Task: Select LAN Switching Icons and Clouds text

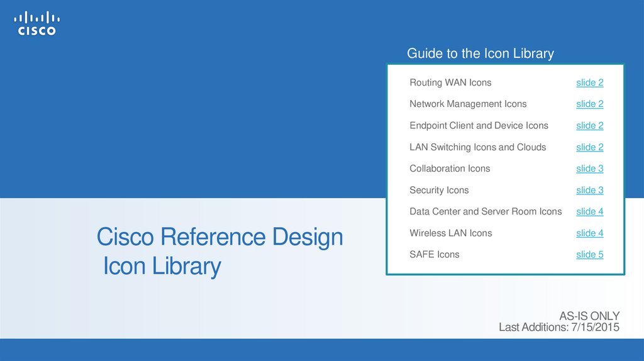Action: click(x=478, y=147)
